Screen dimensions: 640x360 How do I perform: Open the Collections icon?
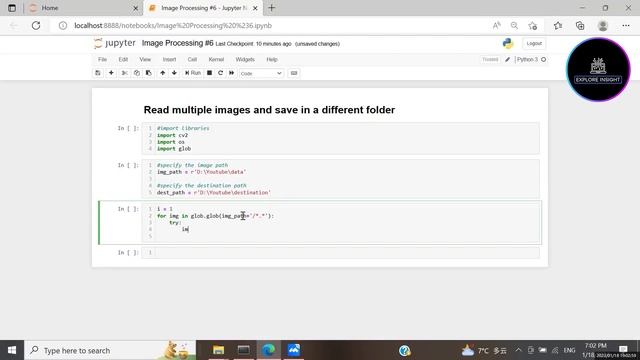tap(580, 25)
